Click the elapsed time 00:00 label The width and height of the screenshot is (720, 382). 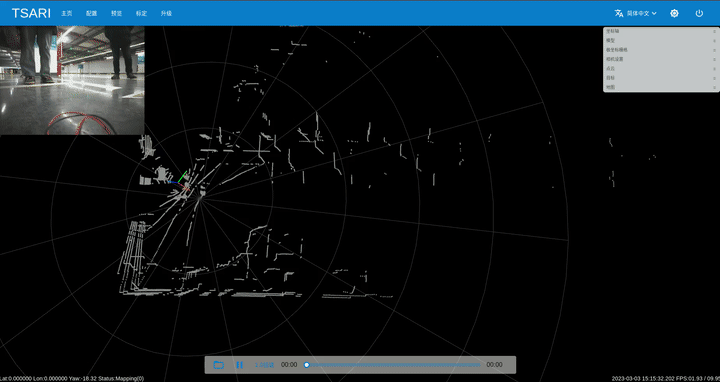[289, 365]
